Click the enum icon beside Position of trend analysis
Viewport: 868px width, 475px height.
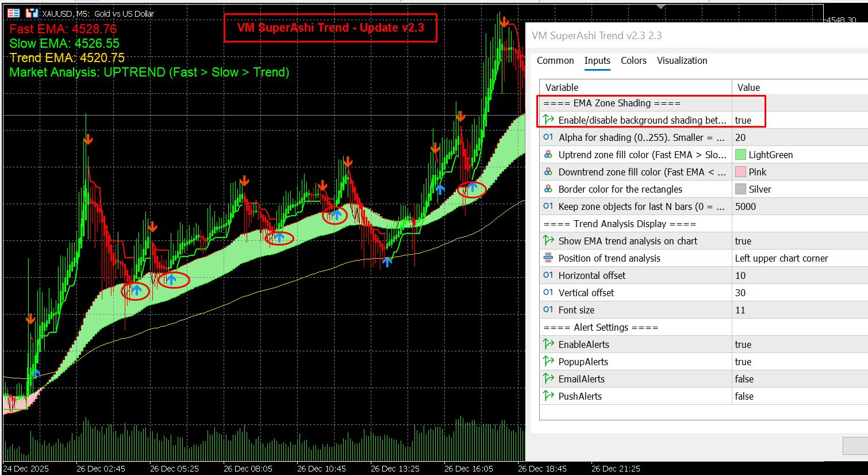pyautogui.click(x=548, y=258)
